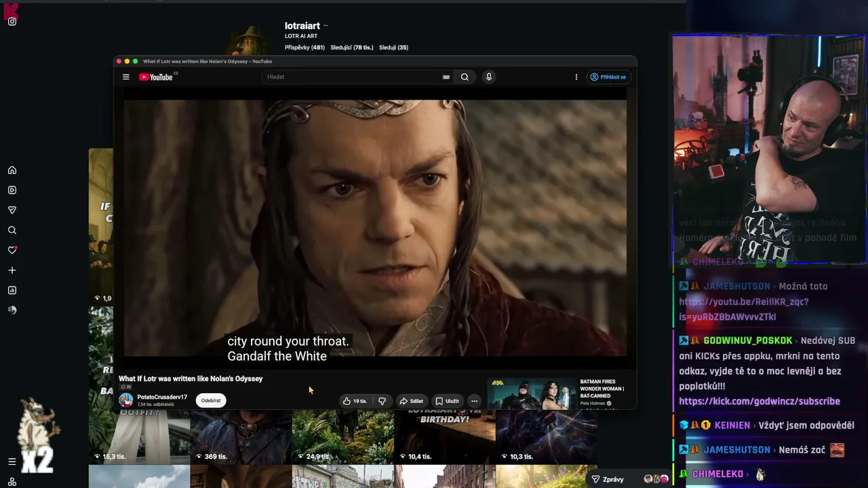Screen dimensions: 868x488
Task: Click the GODWINUV_POSKOK chat username
Action: (747, 341)
